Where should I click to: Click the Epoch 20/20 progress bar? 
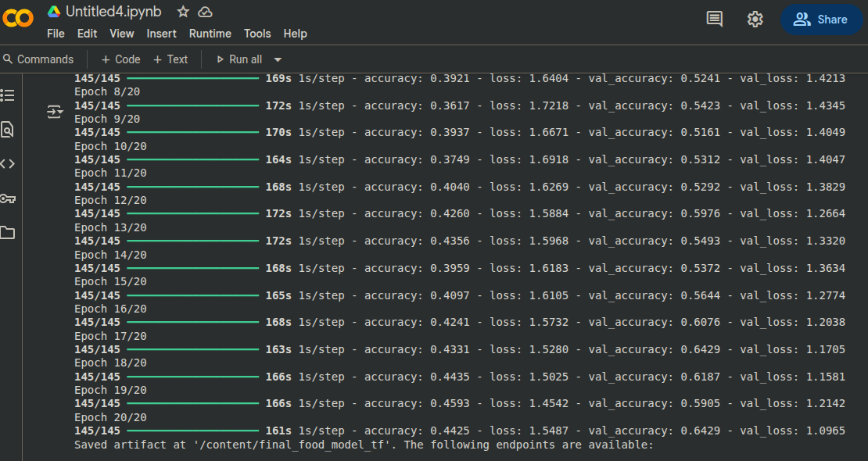(192, 431)
